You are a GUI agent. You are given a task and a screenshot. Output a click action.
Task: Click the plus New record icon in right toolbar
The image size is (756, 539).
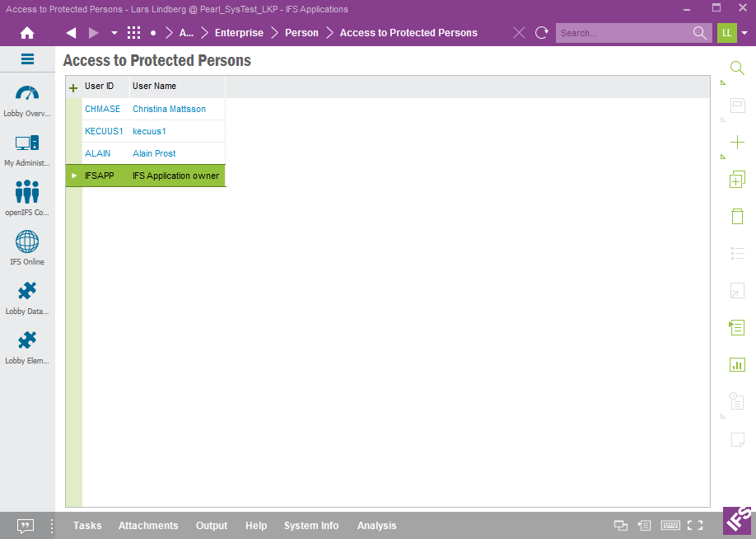pos(737,142)
